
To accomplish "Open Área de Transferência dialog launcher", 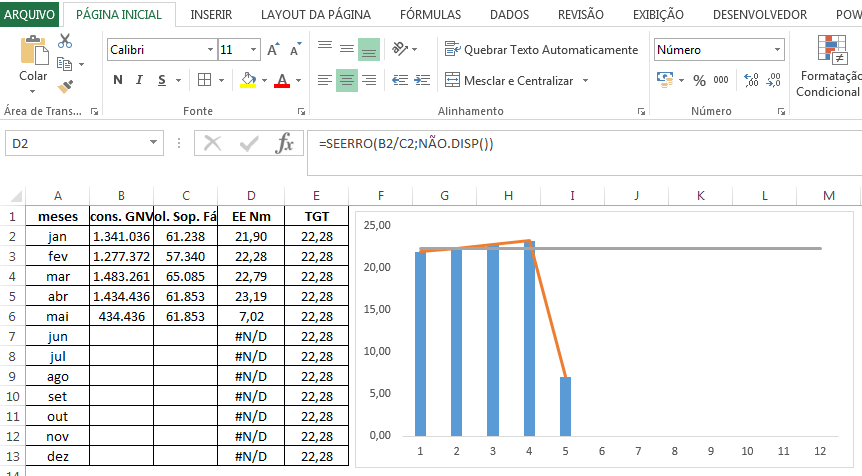I will [x=95, y=112].
